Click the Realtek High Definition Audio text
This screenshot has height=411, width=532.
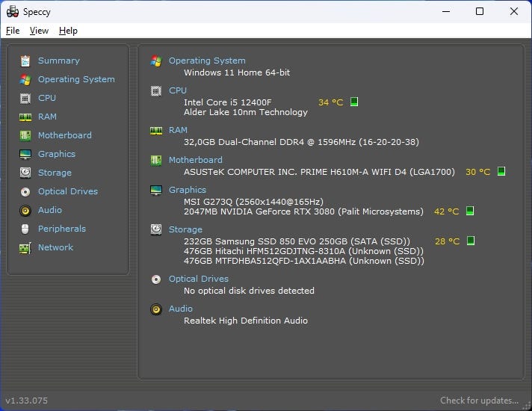click(246, 321)
